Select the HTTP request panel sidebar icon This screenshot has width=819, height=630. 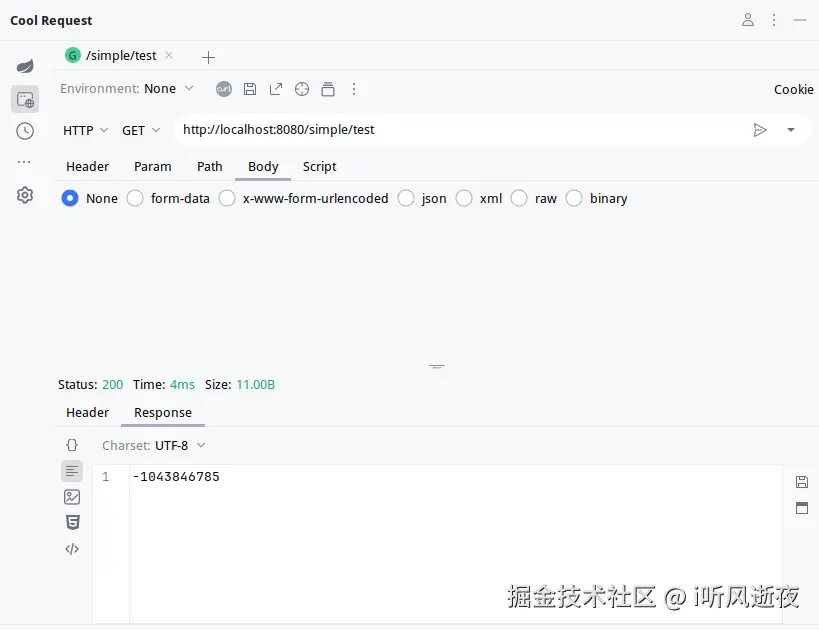(25, 99)
